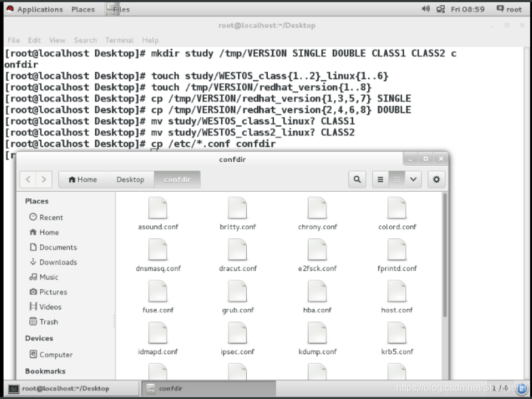Select the dnsmasq.conf file icon

(158, 250)
